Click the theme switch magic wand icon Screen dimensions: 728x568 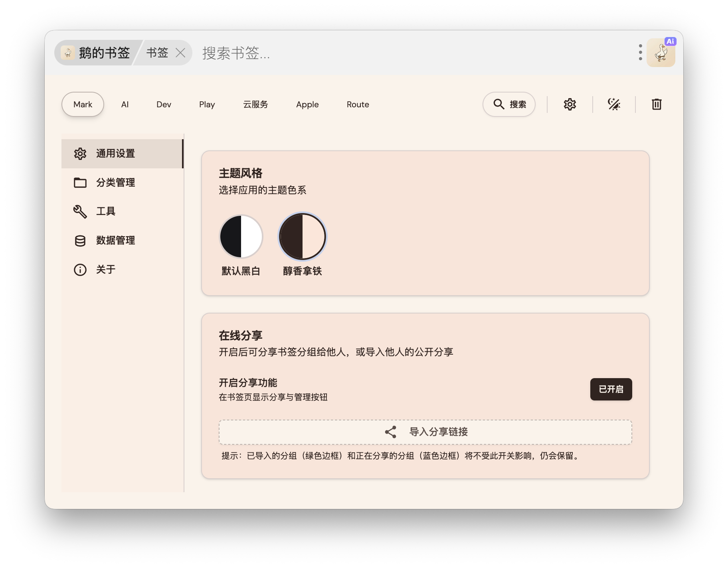point(613,105)
